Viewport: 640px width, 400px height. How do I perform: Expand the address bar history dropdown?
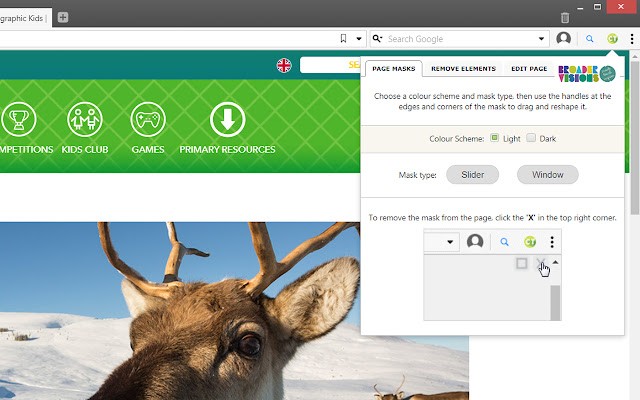tap(359, 39)
